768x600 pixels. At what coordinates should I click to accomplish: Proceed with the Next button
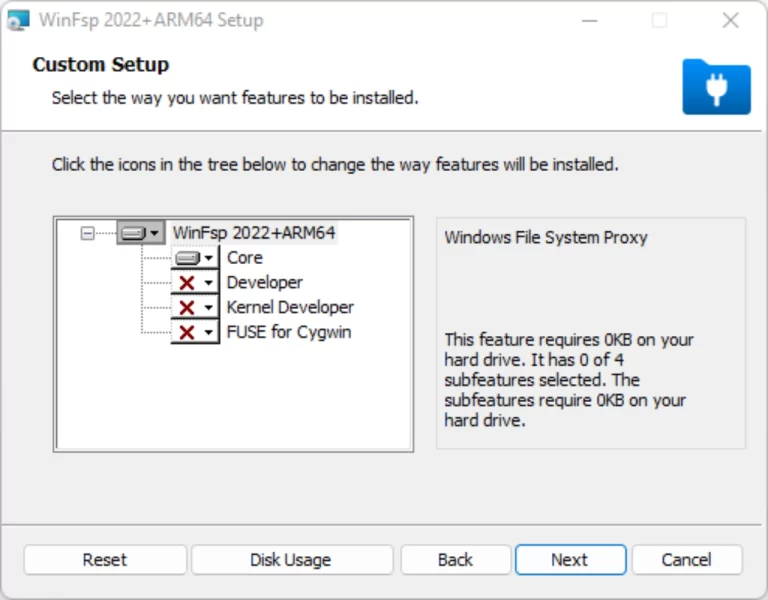pos(571,559)
